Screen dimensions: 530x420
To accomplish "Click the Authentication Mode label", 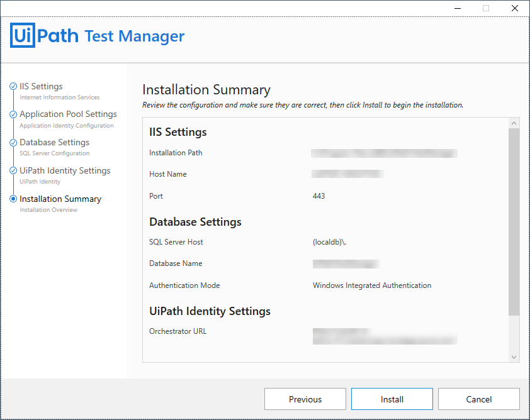I will pos(184,285).
